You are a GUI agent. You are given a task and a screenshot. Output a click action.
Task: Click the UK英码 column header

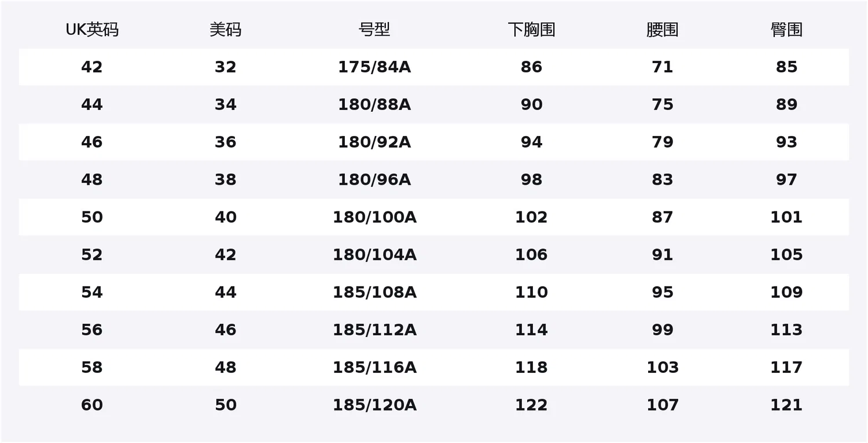[92, 30]
